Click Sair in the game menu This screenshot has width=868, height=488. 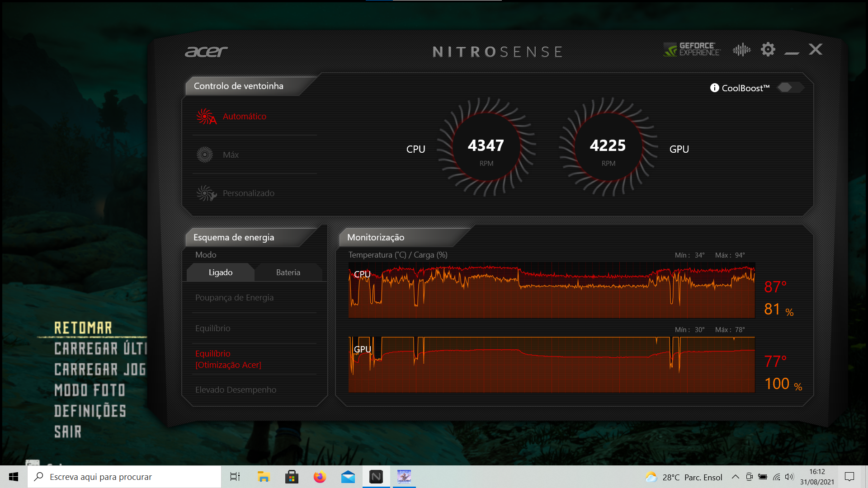click(68, 432)
